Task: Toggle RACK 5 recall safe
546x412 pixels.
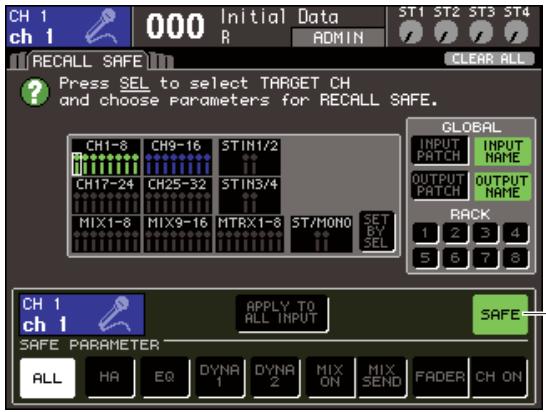Action: point(425,258)
